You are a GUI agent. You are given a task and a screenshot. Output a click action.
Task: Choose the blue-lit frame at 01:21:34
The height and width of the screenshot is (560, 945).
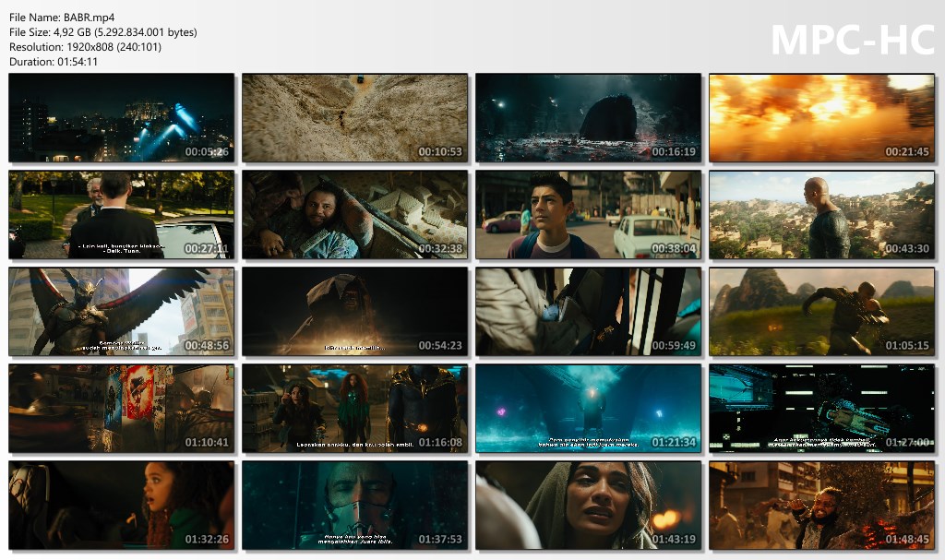pyautogui.click(x=588, y=408)
